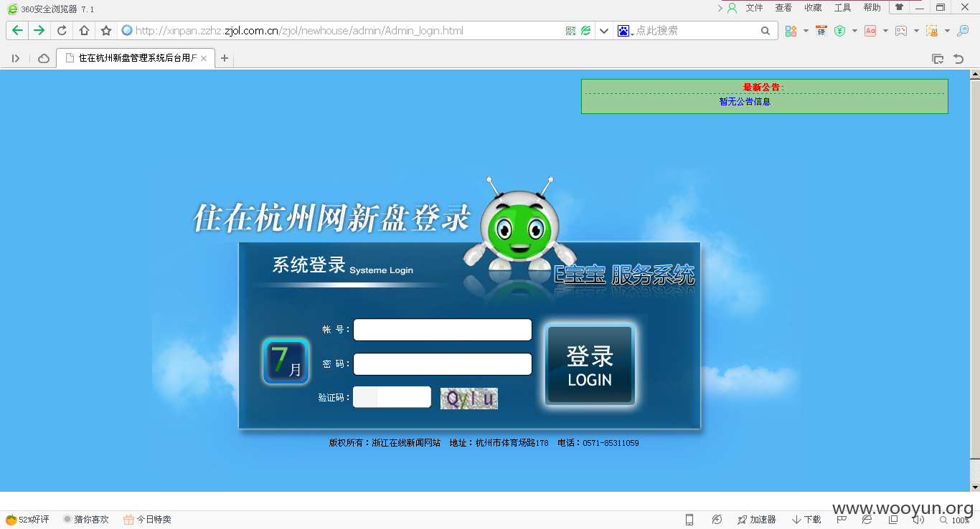Click the screenshot scissors icon
This screenshot has width=980, height=529.
932,31
